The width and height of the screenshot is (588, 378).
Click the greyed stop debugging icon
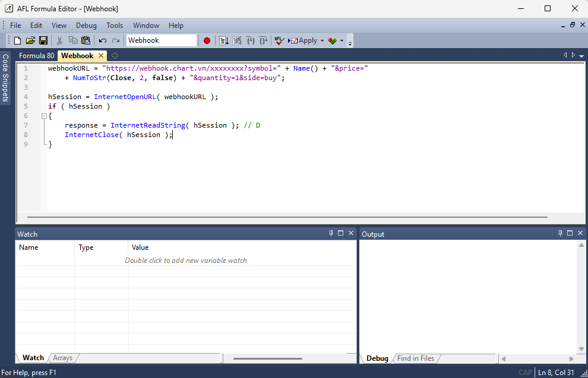pyautogui.click(x=237, y=40)
